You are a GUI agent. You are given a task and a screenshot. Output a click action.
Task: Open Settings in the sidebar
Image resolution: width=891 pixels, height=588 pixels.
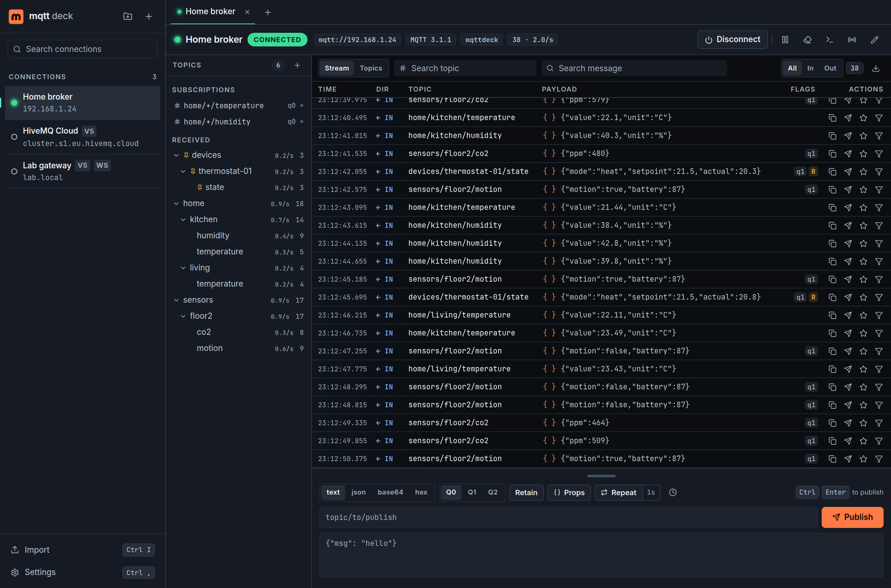[x=82, y=572]
